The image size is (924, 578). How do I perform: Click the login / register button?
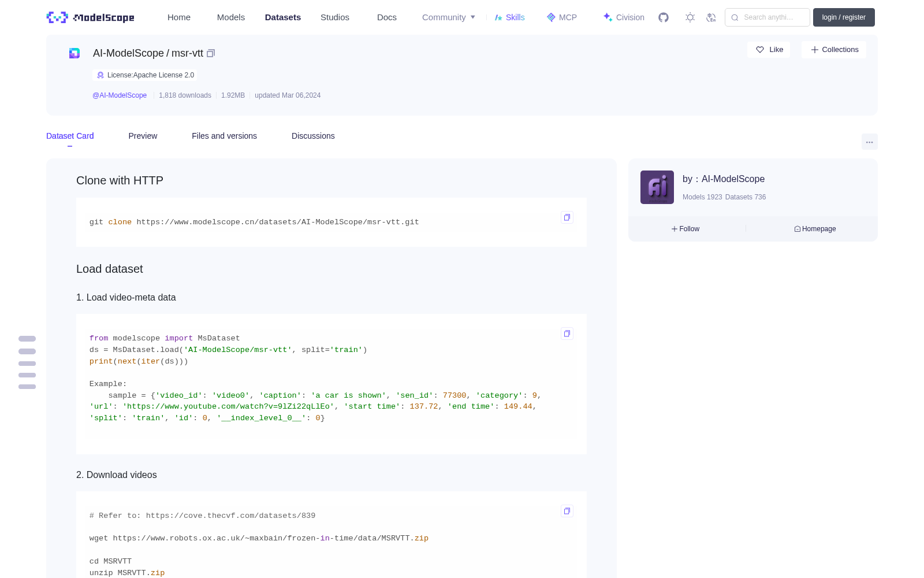(x=844, y=17)
